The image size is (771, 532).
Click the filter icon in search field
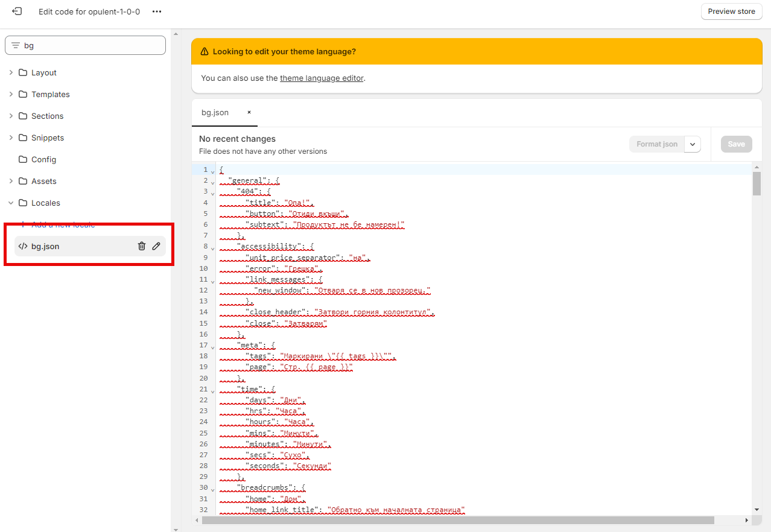[16, 45]
